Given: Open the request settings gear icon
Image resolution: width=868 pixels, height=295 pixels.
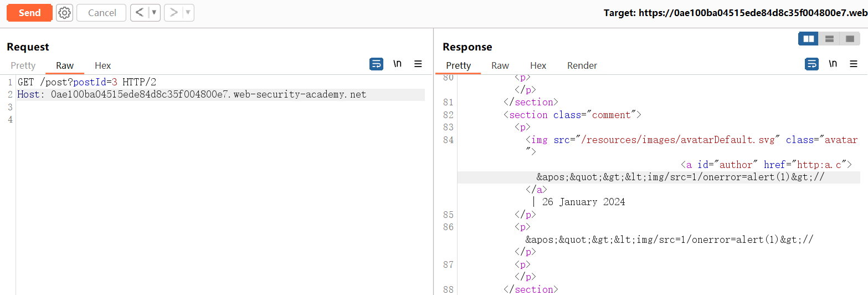Looking at the screenshot, I should [x=65, y=13].
